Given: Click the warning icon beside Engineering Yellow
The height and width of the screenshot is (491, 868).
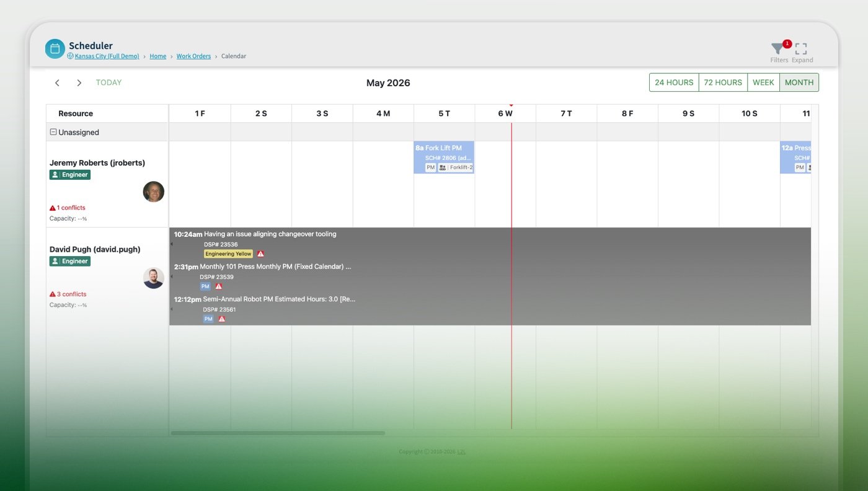Looking at the screenshot, I should 260,254.
